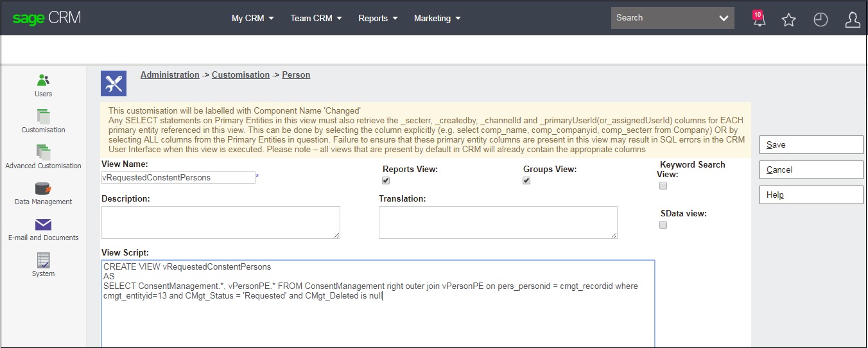Open Advanced Customisation sidebar icon
Image resolution: width=868 pixels, height=348 pixels.
[43, 152]
